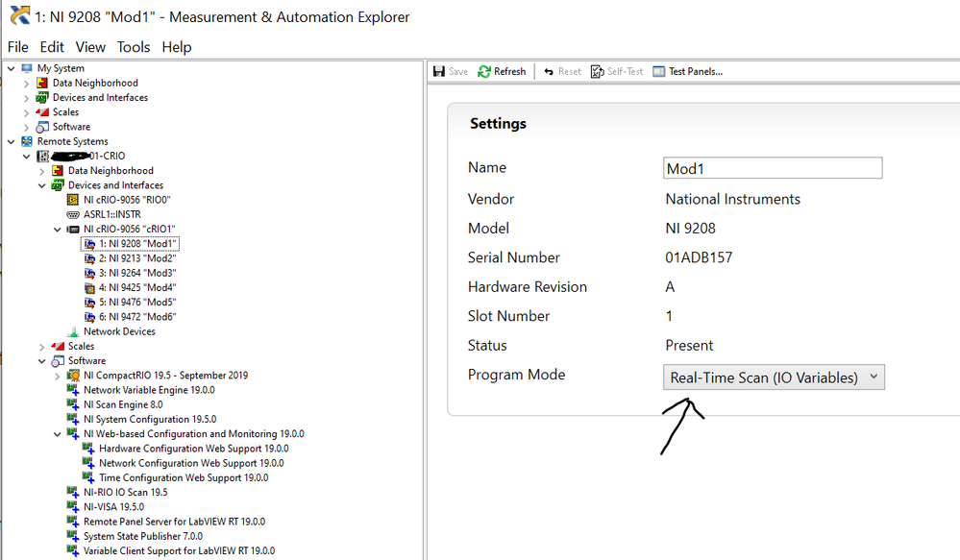Viewport: 960px width, 560px height.
Task: Select Hardware Configuration Web Support 19.0.0
Action: 194,449
